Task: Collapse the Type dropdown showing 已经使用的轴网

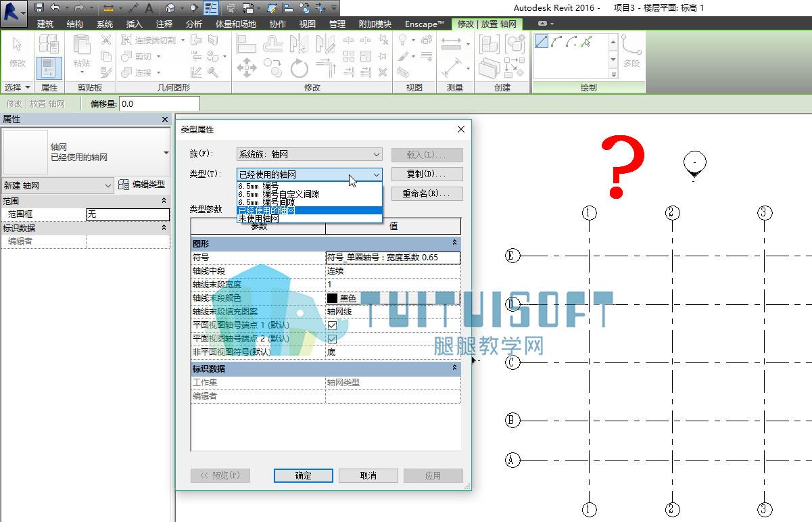Action: click(x=309, y=174)
